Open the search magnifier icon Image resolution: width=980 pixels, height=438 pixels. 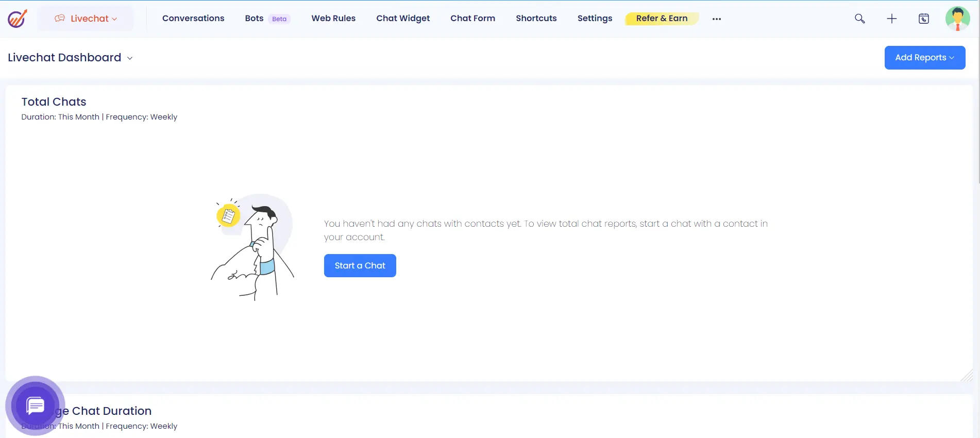[x=859, y=19]
